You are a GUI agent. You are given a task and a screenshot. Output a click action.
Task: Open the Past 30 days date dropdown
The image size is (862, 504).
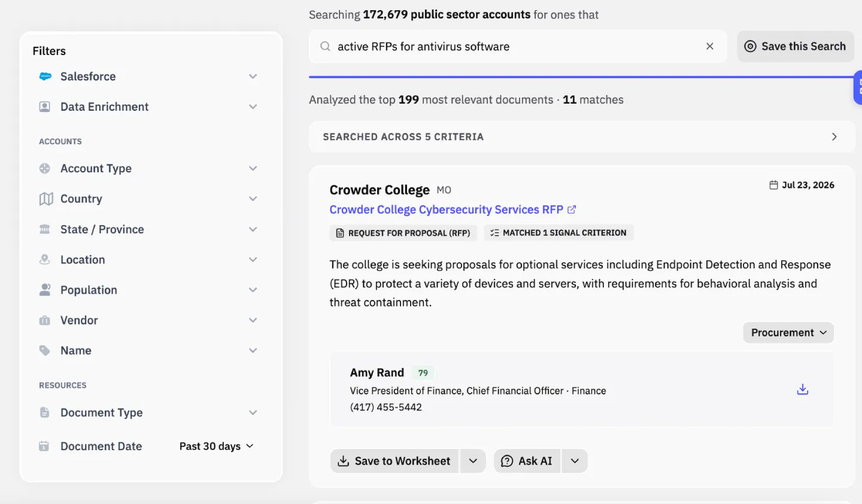pos(217,446)
